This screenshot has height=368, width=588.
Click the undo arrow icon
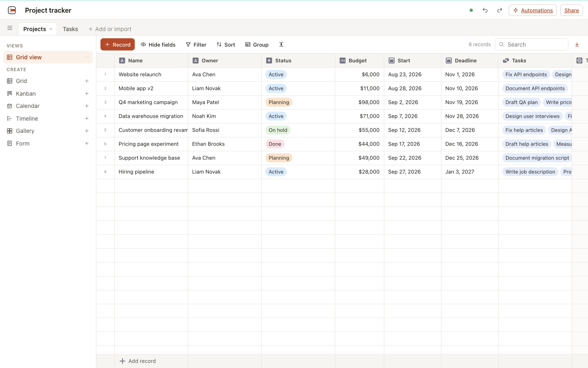tap(485, 10)
